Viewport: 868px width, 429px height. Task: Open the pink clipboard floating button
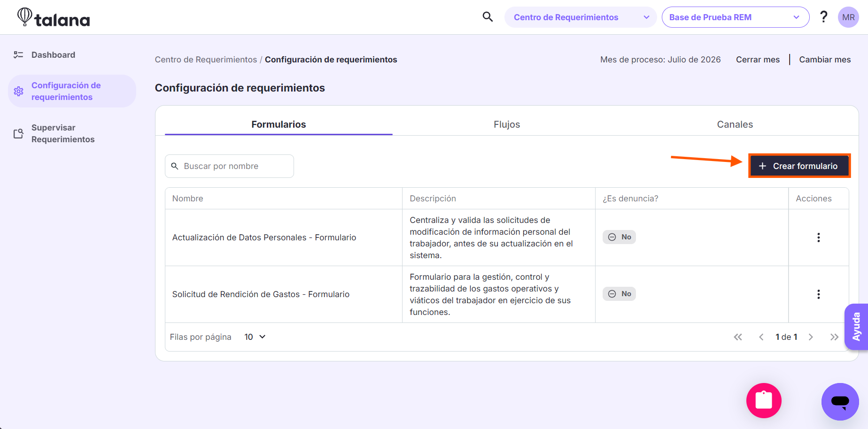tap(764, 400)
